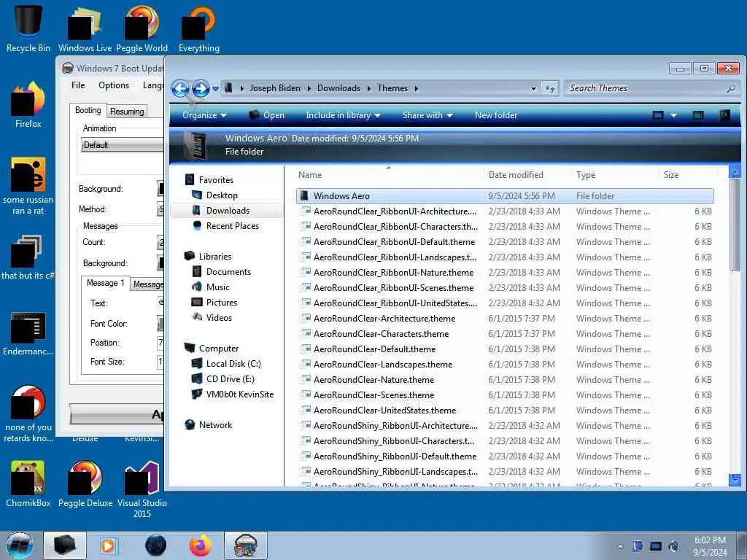Select Downloads in the navigation pane
This screenshot has height=560, width=747.
(x=228, y=211)
